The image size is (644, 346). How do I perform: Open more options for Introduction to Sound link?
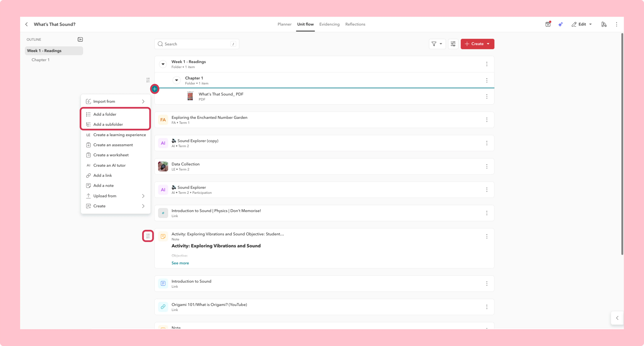[487, 284]
